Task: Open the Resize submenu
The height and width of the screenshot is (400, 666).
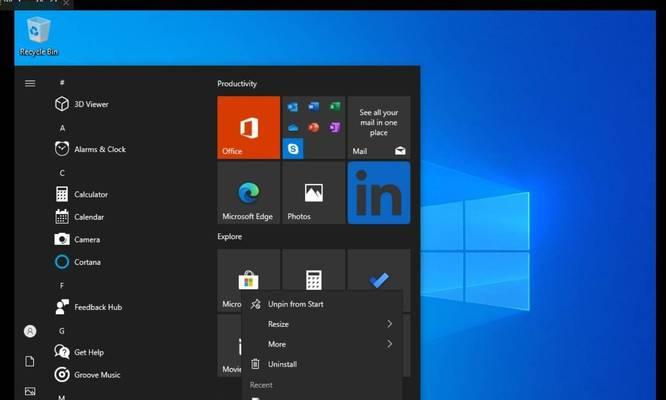Action: click(x=322, y=324)
